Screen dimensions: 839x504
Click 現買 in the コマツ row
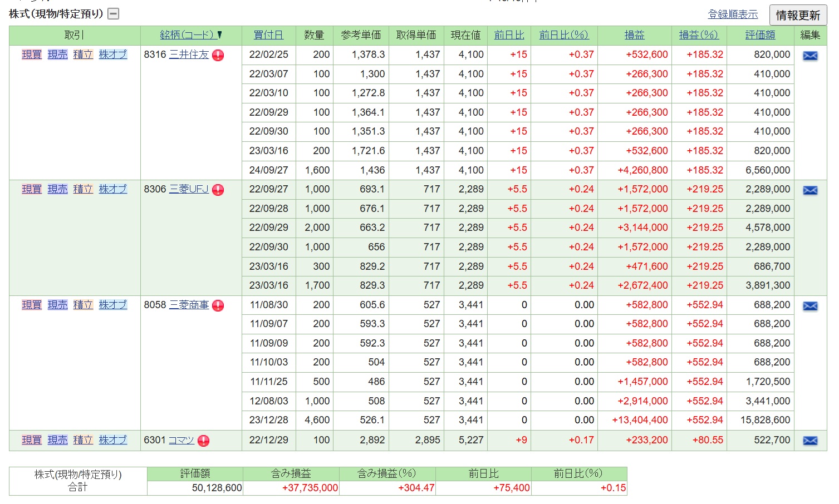point(32,440)
